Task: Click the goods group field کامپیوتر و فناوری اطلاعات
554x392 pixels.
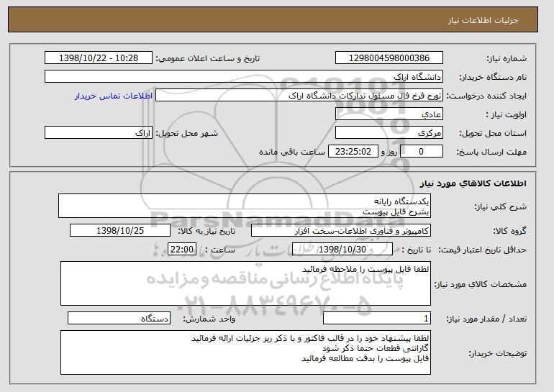Action: coord(341,231)
